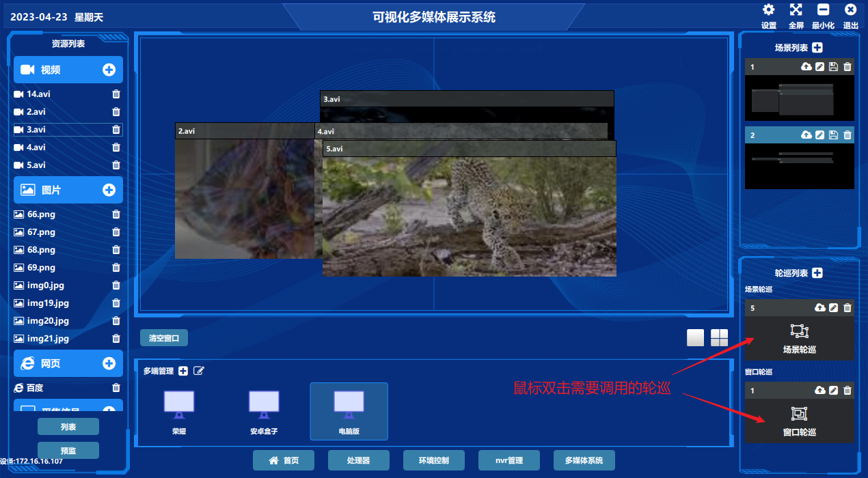The width and height of the screenshot is (868, 478).
Task: Add a terminal next to 多端管理
Action: click(183, 371)
